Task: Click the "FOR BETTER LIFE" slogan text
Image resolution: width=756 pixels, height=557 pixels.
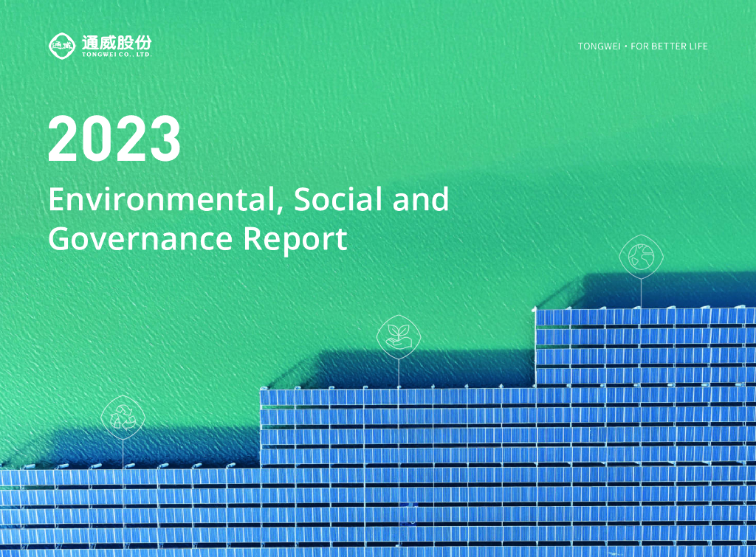Action: pyautogui.click(x=669, y=46)
